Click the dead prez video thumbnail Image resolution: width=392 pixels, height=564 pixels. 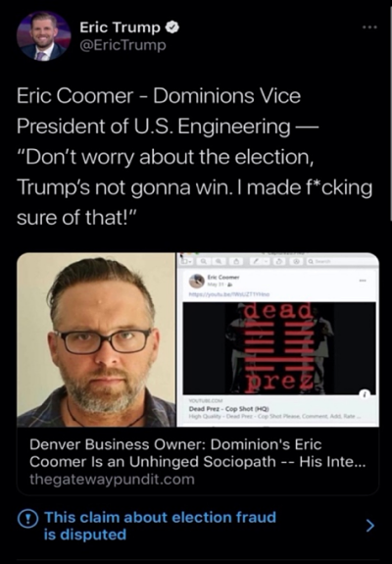(x=279, y=348)
